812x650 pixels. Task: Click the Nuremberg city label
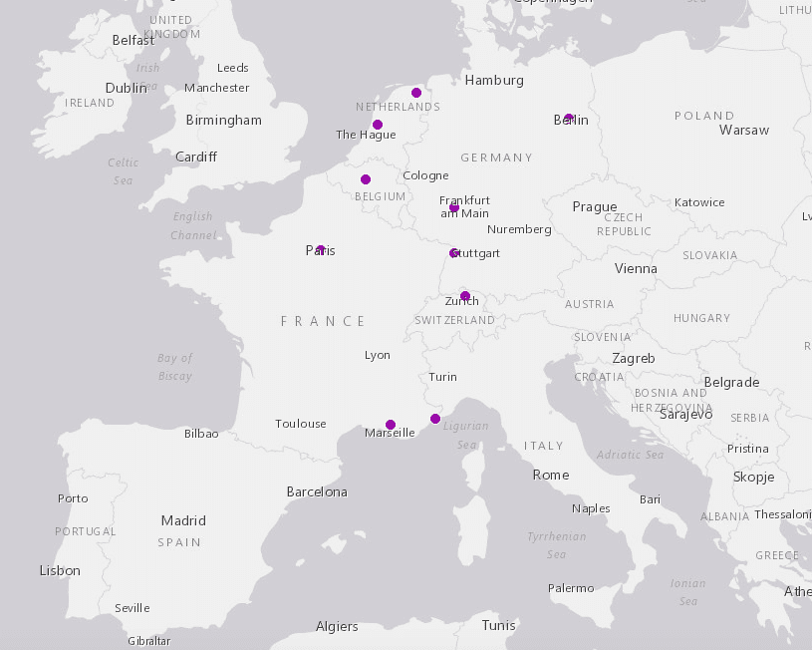click(x=519, y=229)
